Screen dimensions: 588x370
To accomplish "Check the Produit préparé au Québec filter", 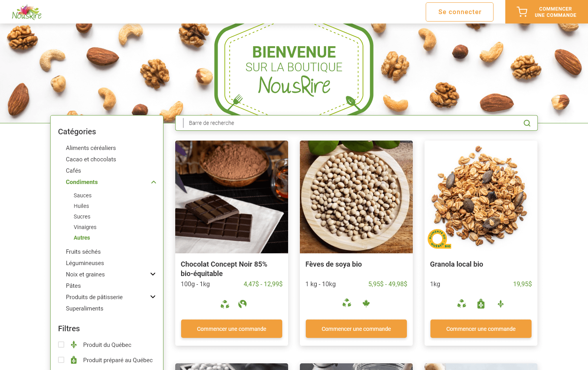I will 61,360.
